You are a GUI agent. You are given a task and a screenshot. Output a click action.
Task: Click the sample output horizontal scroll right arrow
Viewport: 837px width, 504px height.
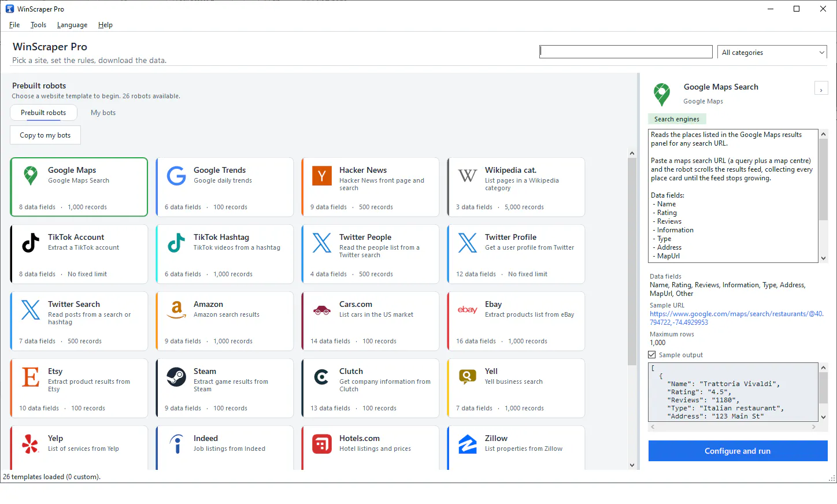814,427
